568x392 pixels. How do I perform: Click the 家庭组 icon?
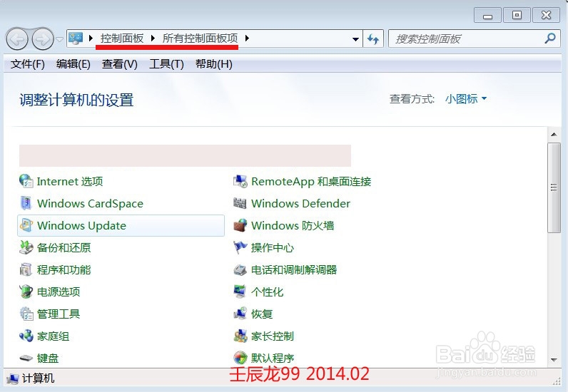[26, 336]
